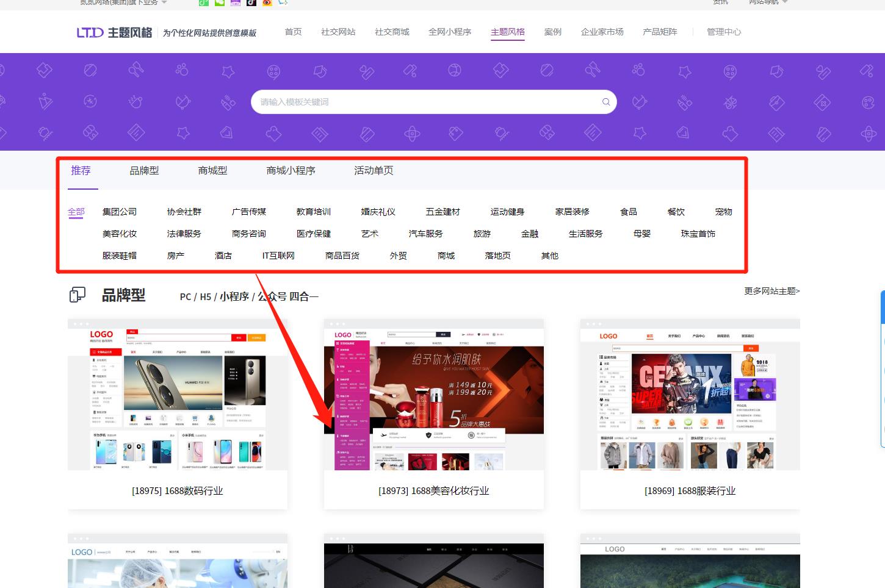Switch to the 商城小程序 tab

[291, 171]
